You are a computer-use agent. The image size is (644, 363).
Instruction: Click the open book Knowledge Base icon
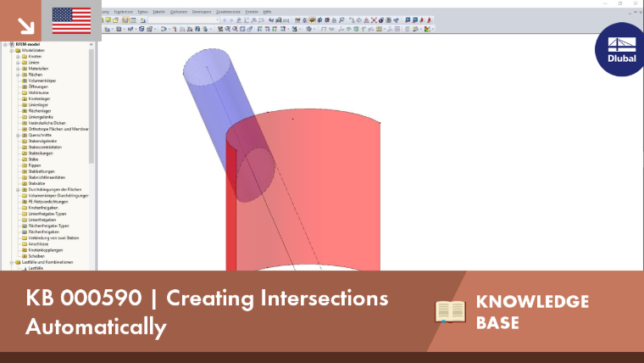[450, 311]
